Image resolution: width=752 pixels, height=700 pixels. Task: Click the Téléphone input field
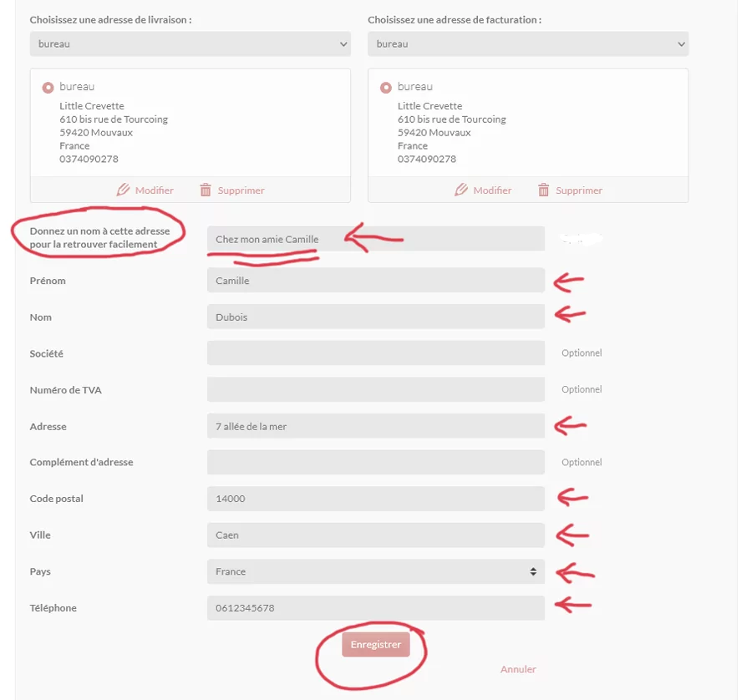click(x=376, y=608)
